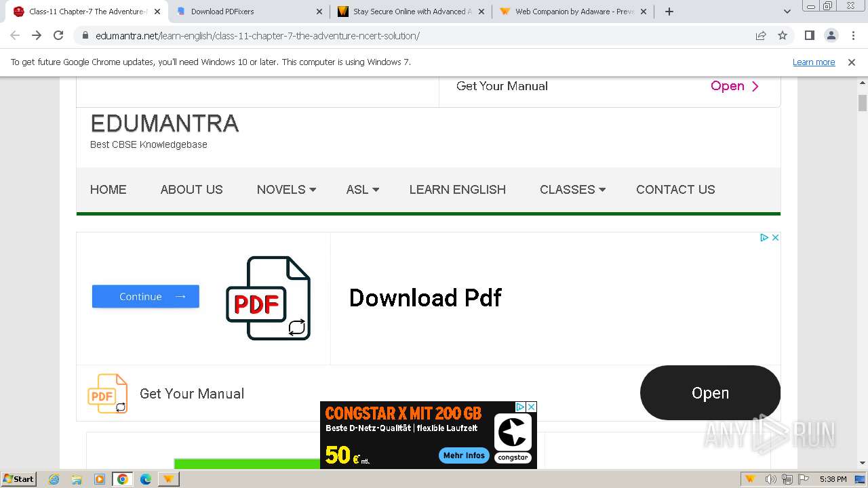The width and height of the screenshot is (868, 488).
Task: Open Microsoft Edge from the taskbar
Action: click(146, 479)
